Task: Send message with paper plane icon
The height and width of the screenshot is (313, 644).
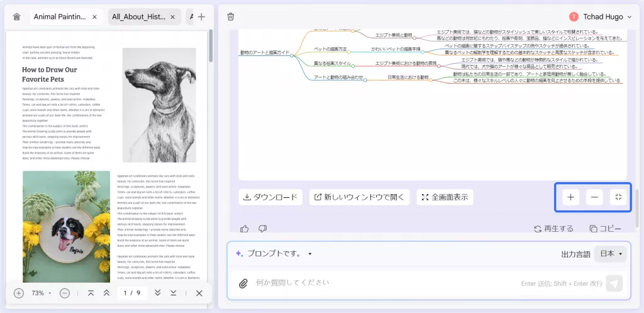Action: (614, 283)
